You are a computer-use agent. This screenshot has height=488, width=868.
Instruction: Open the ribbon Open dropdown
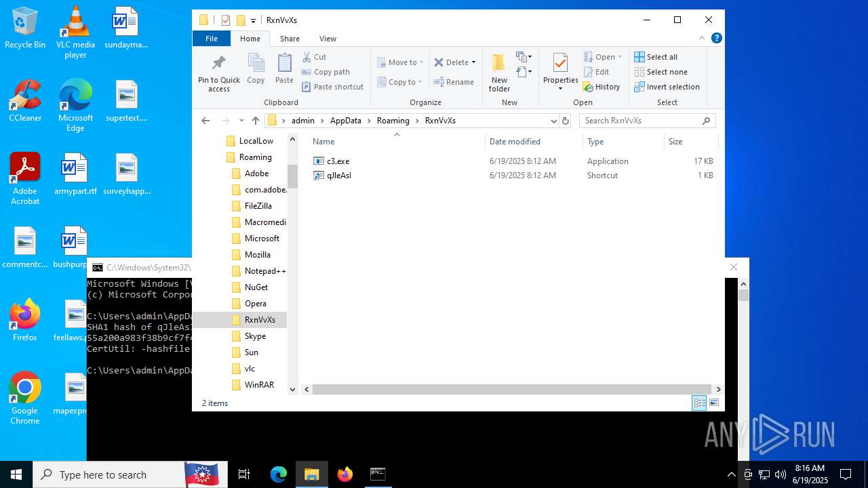[620, 57]
